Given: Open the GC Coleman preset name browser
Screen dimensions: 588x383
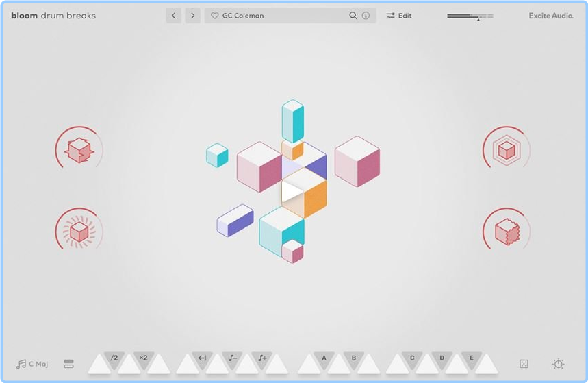Looking at the screenshot, I should coord(243,16).
